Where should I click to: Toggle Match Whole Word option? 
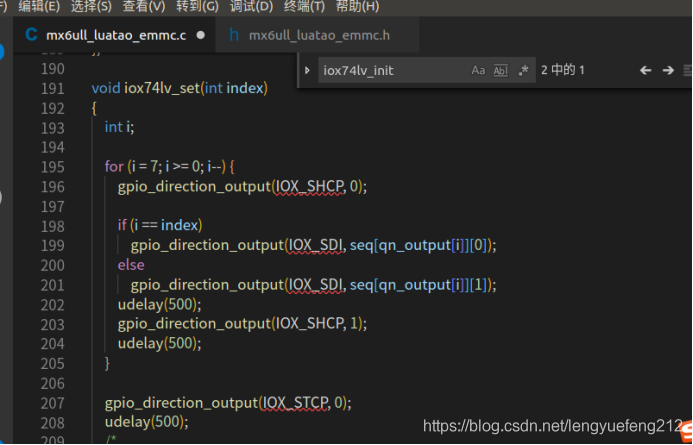click(x=501, y=70)
